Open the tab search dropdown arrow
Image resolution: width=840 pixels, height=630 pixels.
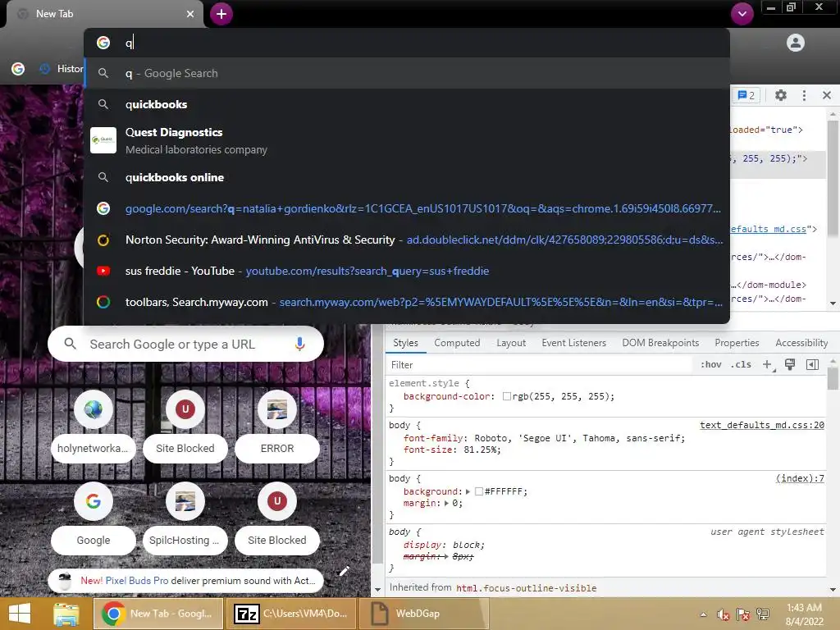742,14
